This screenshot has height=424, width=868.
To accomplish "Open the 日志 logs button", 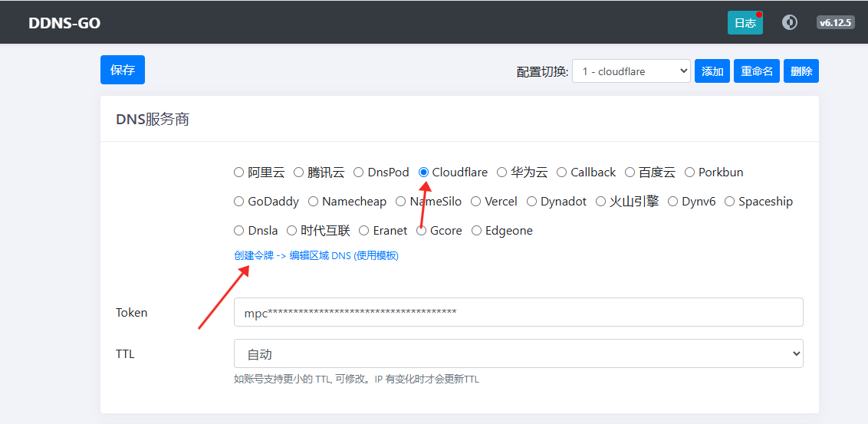I will pos(745,23).
